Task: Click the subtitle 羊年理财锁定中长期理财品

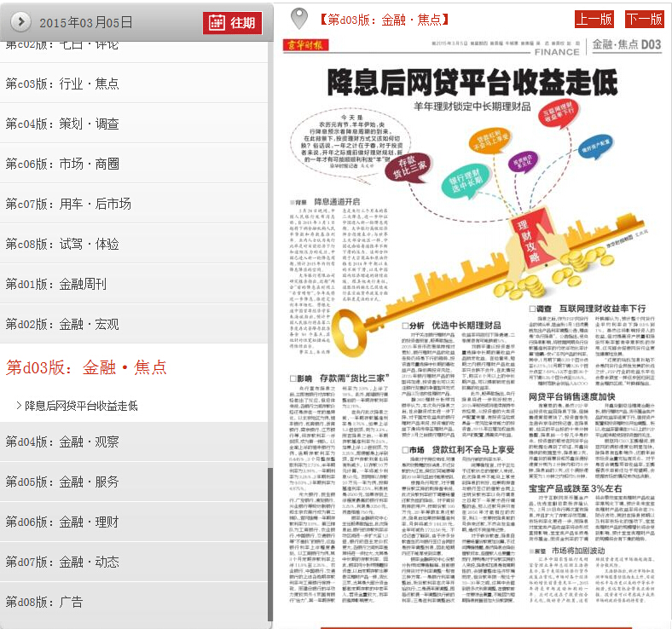Action: (x=472, y=107)
